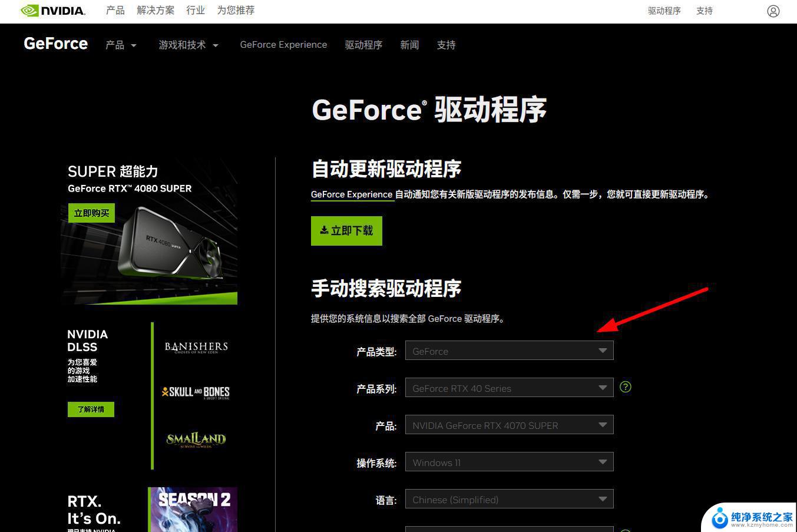Expand the 游戏和技术 menu
Viewport: 797px width, 532px height.
(188, 45)
